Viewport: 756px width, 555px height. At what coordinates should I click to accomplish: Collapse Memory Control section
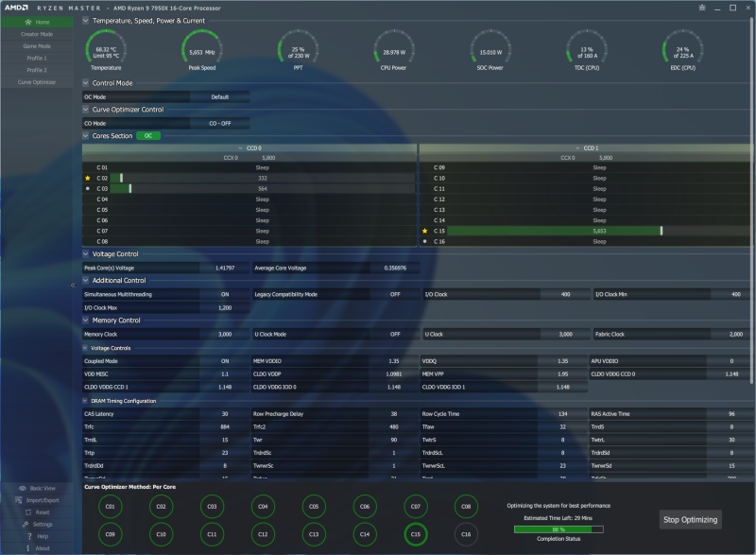(x=85, y=321)
